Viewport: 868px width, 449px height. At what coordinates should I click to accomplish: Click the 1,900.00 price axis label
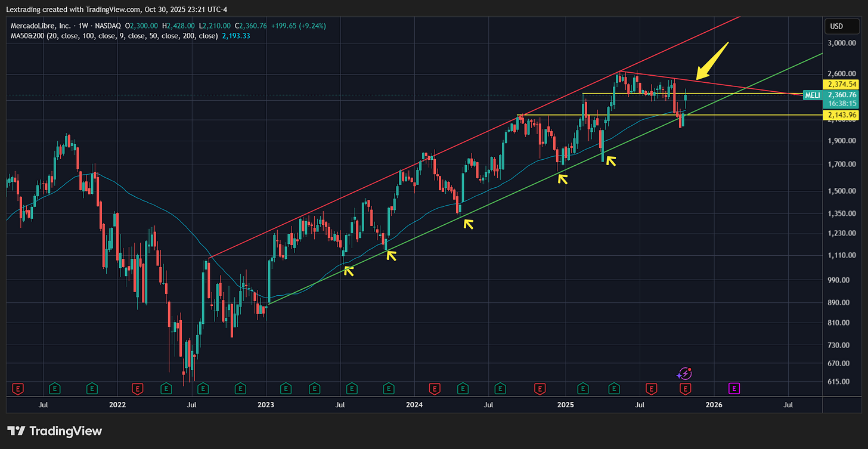tap(842, 141)
